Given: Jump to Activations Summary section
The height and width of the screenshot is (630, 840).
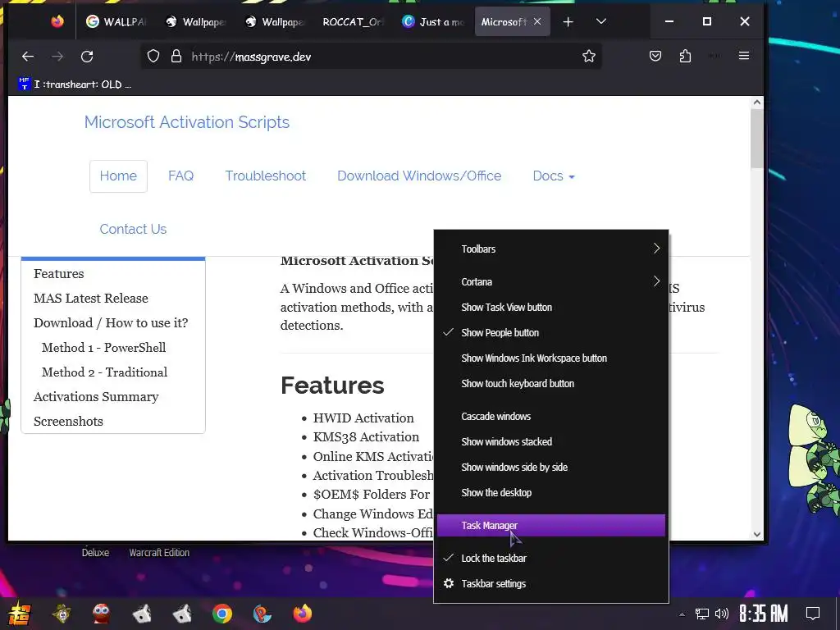Looking at the screenshot, I should point(96,397).
